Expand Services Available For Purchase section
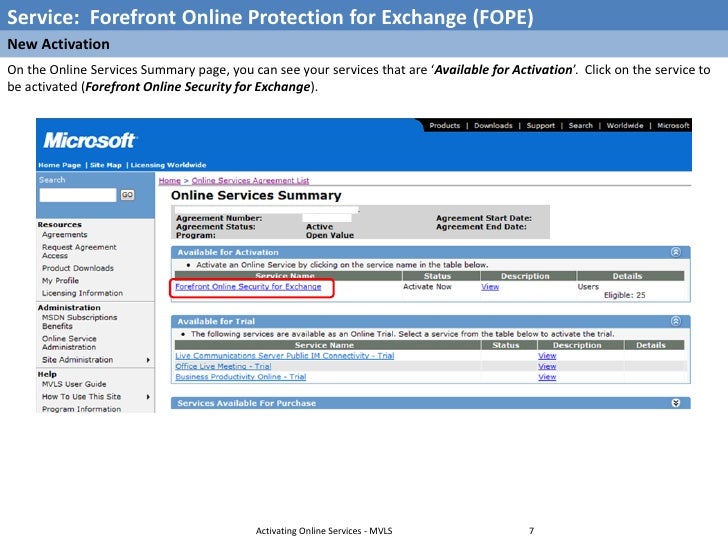This screenshot has height=546, width=728. click(x=676, y=403)
